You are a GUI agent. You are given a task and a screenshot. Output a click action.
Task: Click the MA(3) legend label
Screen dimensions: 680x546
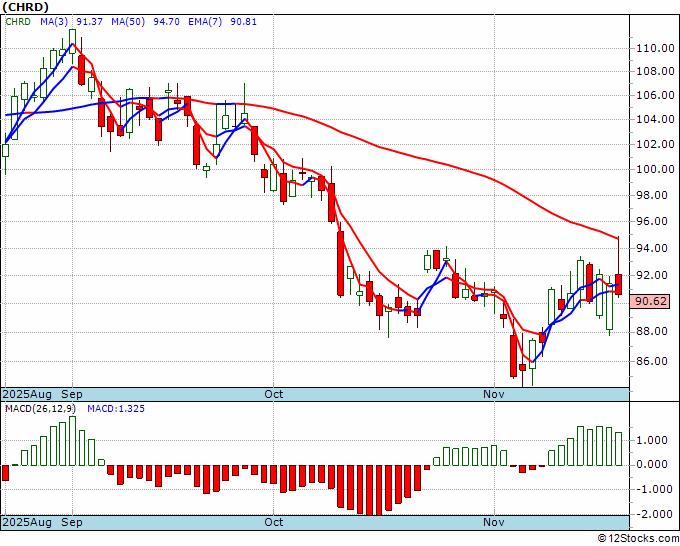pos(53,22)
